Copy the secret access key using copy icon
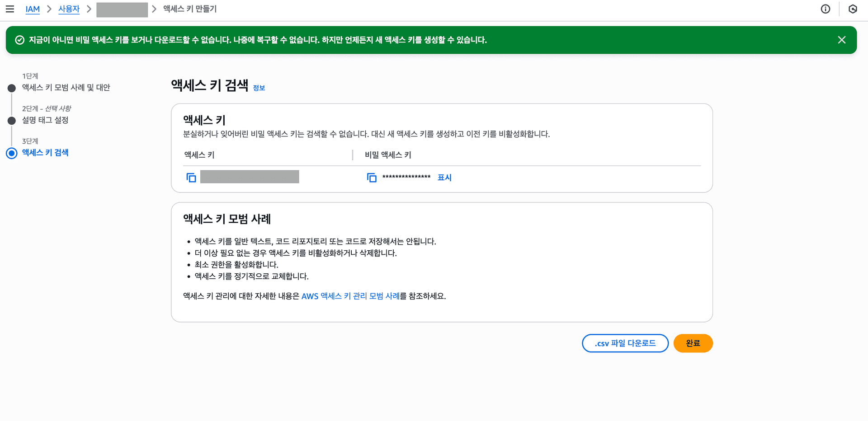Viewport: 868px width, 421px height. (x=372, y=178)
